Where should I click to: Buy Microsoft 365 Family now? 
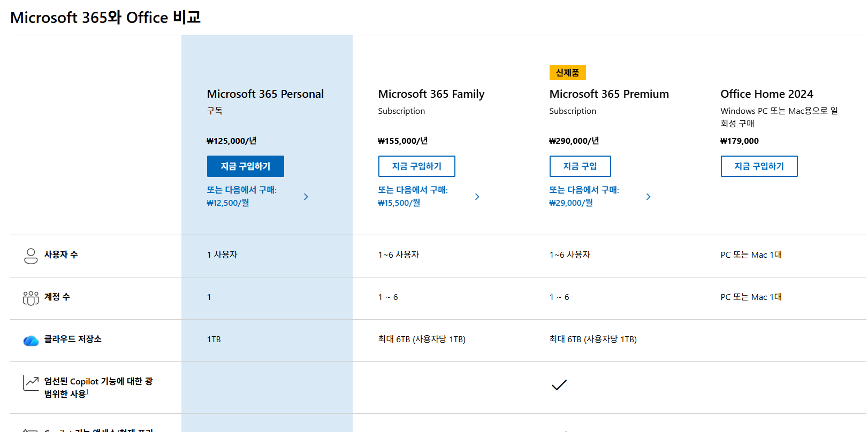417,166
